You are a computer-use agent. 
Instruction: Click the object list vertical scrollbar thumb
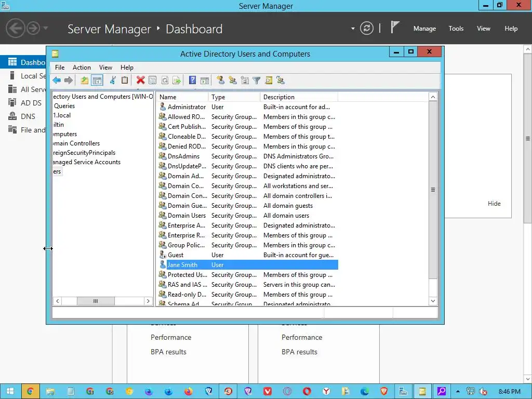[x=433, y=190]
